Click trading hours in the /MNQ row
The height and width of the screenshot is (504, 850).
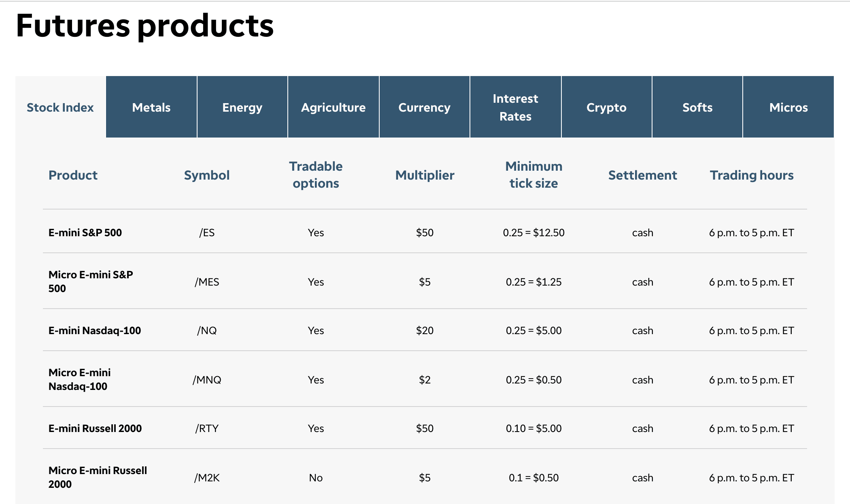point(752,380)
